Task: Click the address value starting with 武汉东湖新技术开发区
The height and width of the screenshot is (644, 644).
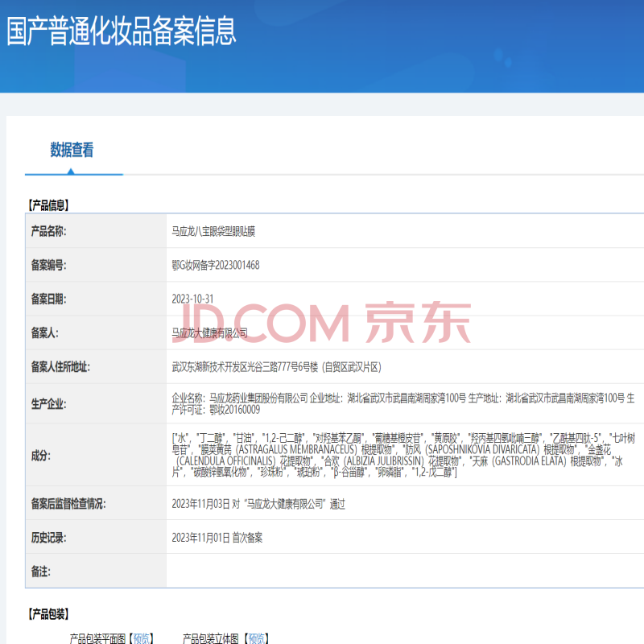Action: tap(275, 366)
